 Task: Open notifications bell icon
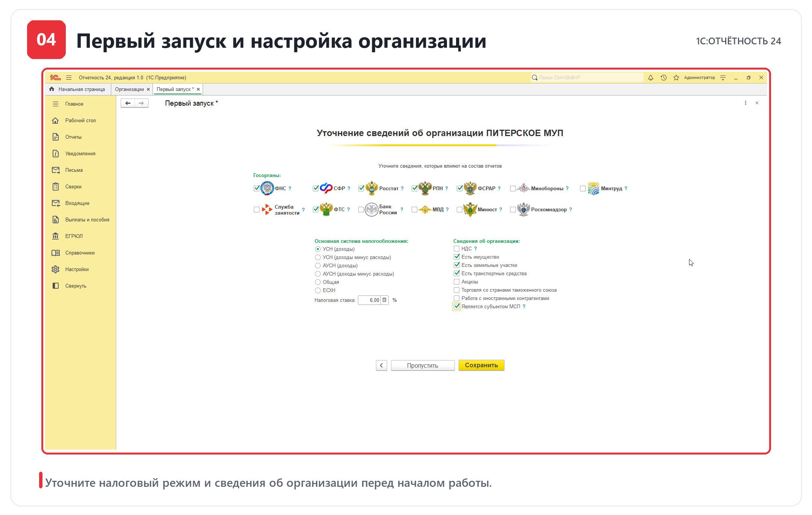click(651, 77)
